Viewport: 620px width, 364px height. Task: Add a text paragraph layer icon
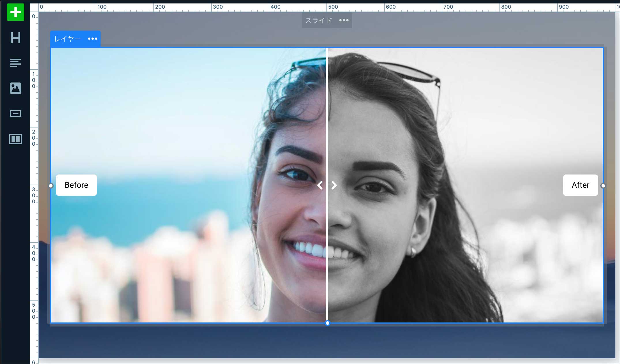[16, 63]
